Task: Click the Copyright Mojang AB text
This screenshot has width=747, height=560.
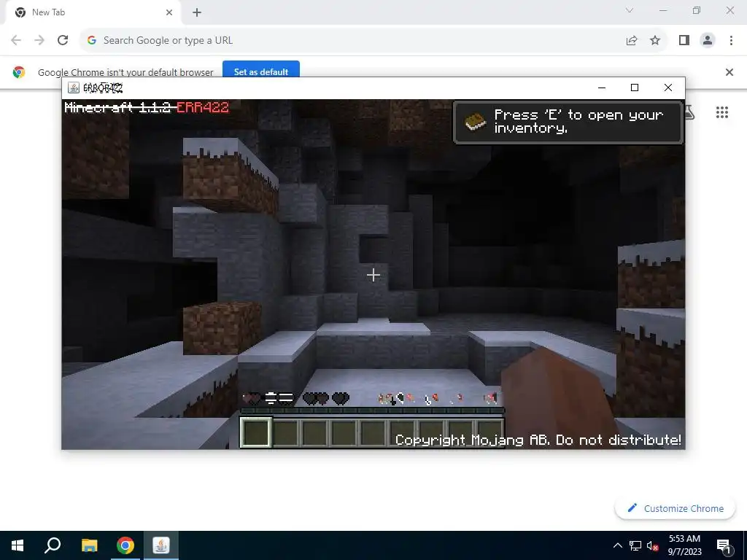Action: 538,440
